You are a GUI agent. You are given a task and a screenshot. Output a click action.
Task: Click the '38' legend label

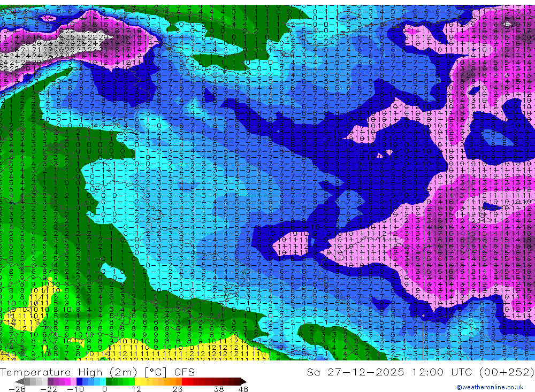tap(219, 389)
